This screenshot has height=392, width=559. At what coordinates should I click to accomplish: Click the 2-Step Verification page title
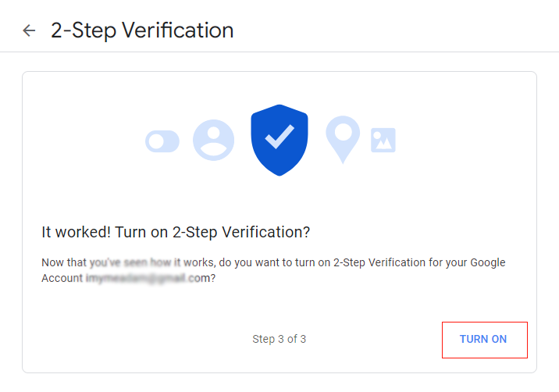(142, 30)
